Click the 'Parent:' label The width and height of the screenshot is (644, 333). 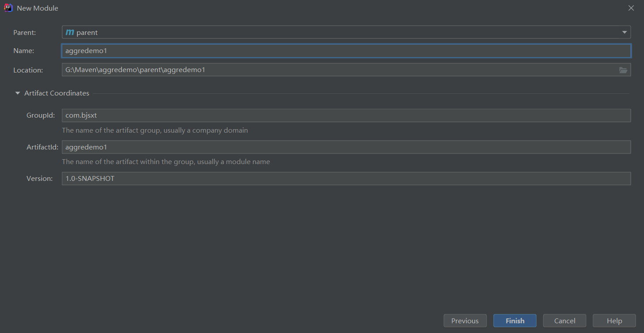(25, 32)
